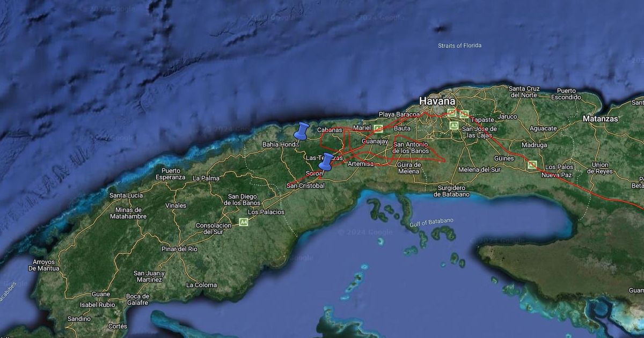The image size is (644, 338).
Task: Click the San Juan y Martinez label
Action: tap(149, 276)
